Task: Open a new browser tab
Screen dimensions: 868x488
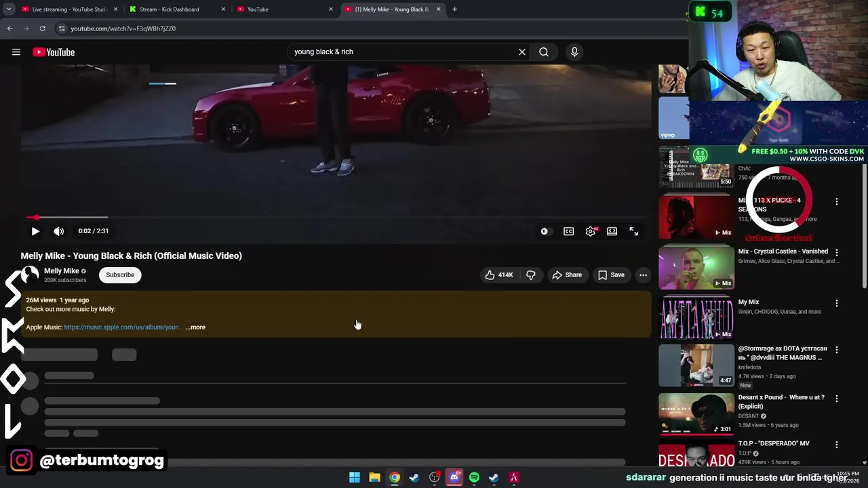Action: [454, 9]
